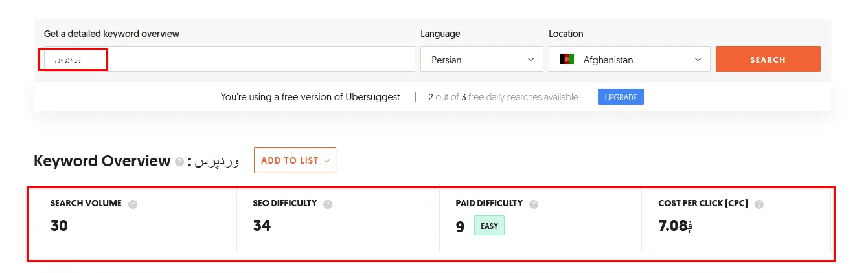Open the Afghanistan location dropdown
The image size is (868, 273).
(x=630, y=59)
